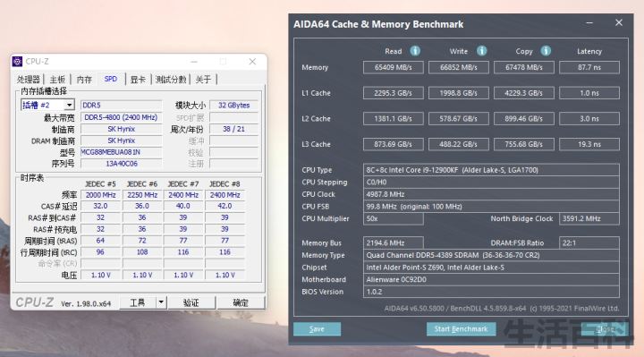Close the CPU-Z window

252,61
